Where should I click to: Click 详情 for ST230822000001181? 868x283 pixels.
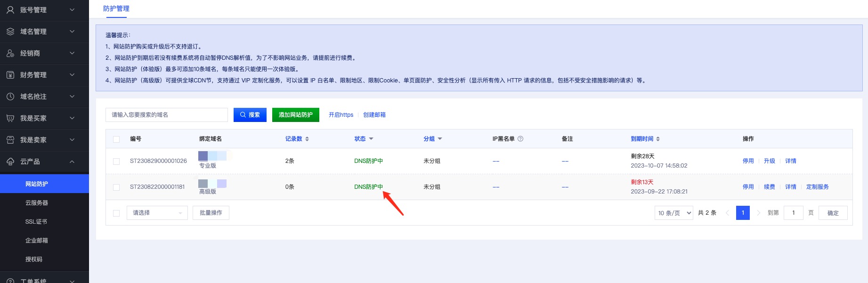click(791, 187)
